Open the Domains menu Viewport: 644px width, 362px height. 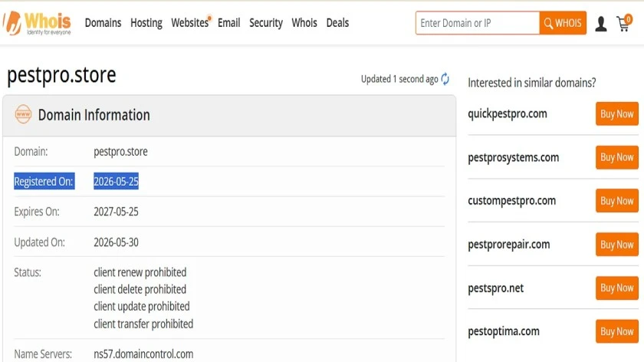click(x=103, y=22)
